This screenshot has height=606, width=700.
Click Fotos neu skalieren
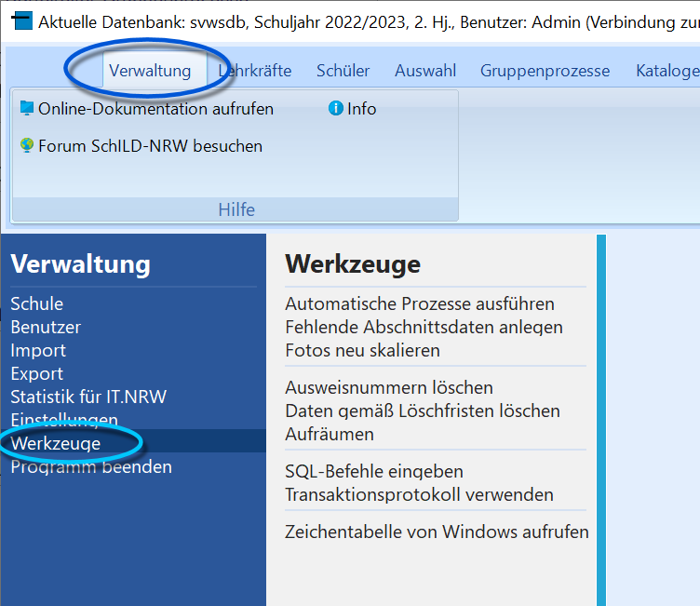pyautogui.click(x=362, y=350)
